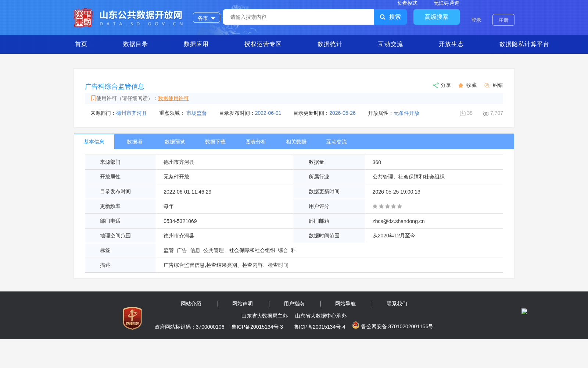Click the search magnifier icon
Screen dimensions: 588x368
(x=383, y=17)
